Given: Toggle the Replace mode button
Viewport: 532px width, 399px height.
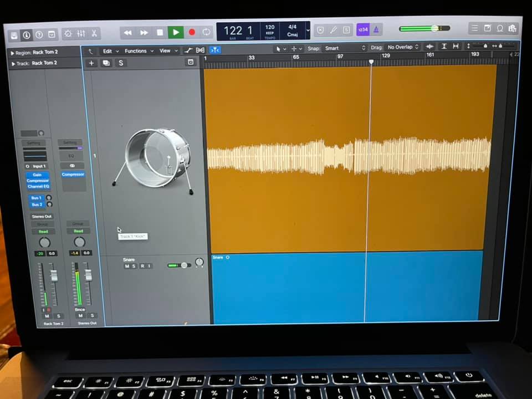Looking at the screenshot, I should pos(320,30).
